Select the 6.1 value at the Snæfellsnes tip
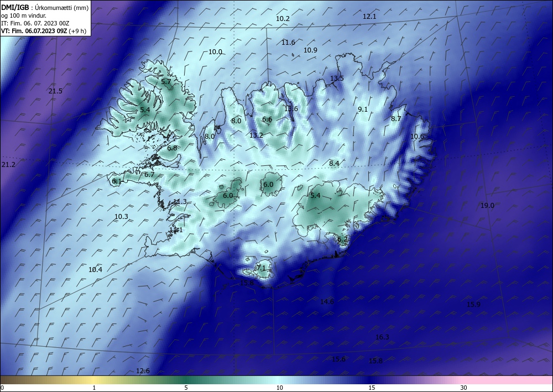The height and width of the screenshot is (392, 553). (117, 181)
